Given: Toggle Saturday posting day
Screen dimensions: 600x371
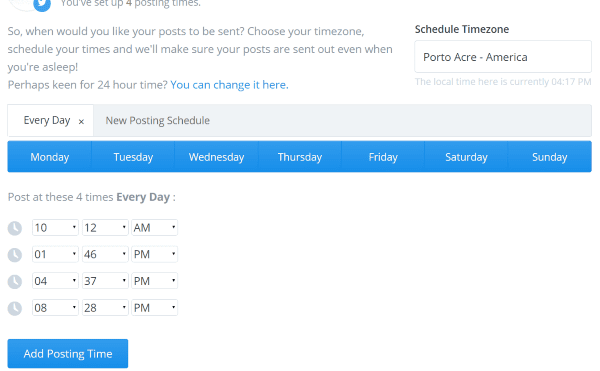Looking at the screenshot, I should tap(466, 157).
